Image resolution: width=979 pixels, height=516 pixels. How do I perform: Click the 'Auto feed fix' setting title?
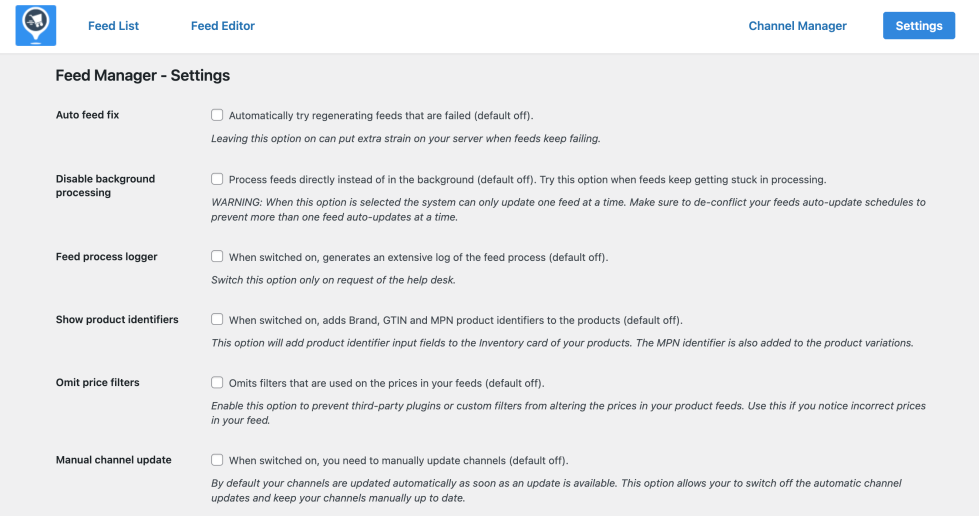[x=87, y=115]
